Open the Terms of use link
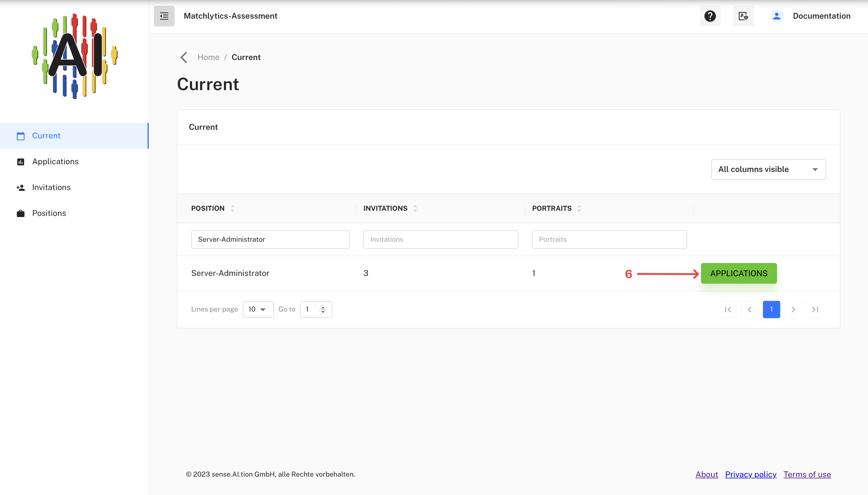The width and height of the screenshot is (868, 495). 807,474
